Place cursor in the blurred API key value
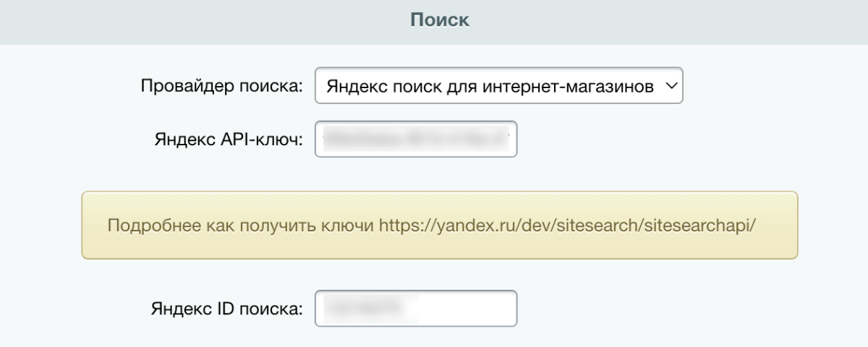The width and height of the screenshot is (868, 347). click(x=417, y=138)
